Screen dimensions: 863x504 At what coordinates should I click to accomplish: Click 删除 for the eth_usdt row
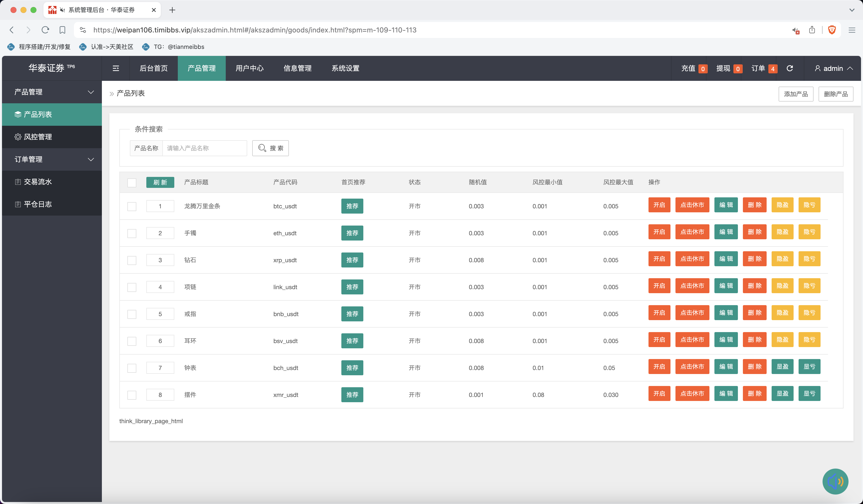[755, 232]
